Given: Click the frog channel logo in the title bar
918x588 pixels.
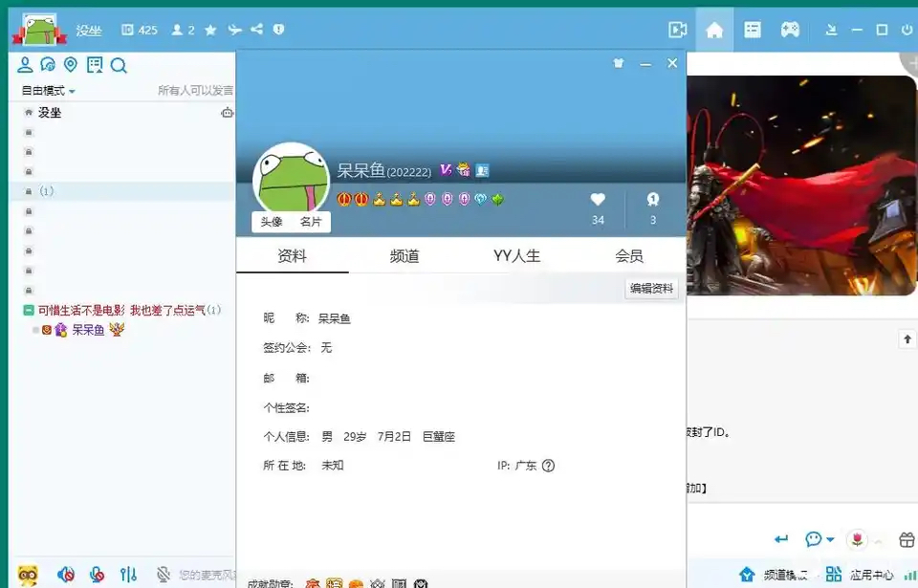Looking at the screenshot, I should [x=40, y=30].
